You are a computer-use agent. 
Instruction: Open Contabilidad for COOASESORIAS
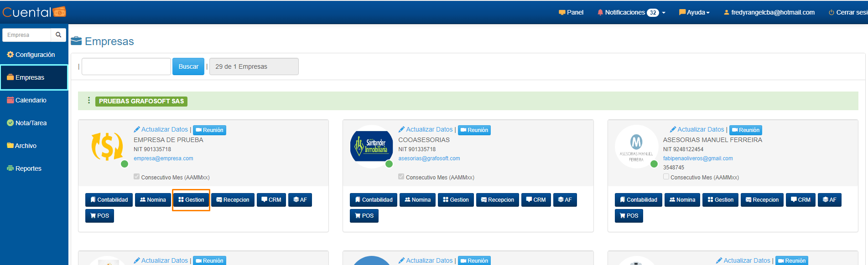pos(374,200)
